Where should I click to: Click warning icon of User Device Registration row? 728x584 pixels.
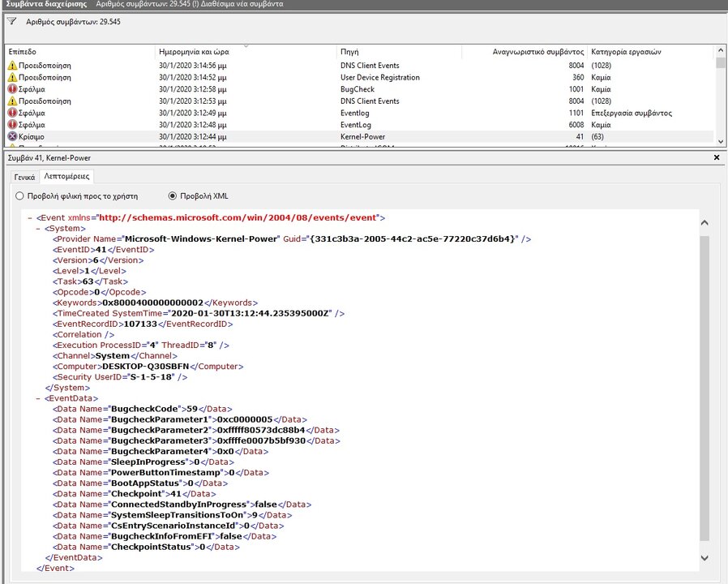[12, 78]
